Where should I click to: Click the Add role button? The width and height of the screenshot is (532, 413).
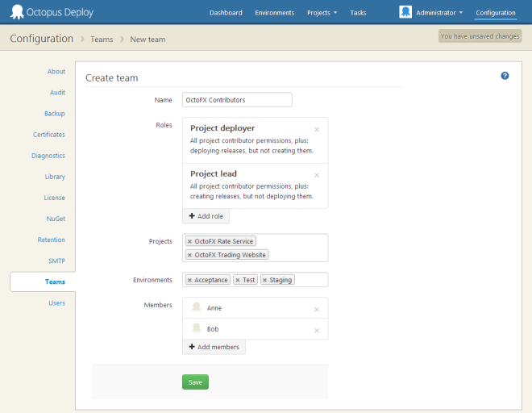206,216
